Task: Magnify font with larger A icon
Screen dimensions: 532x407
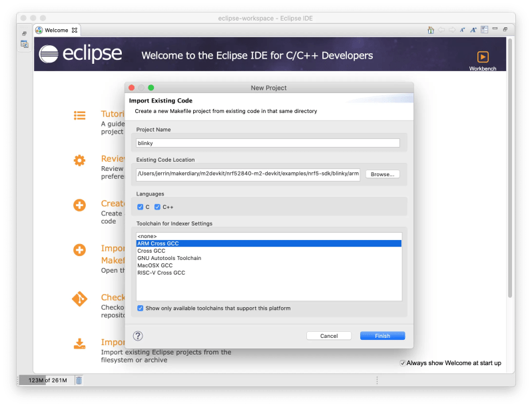Action: (473, 30)
